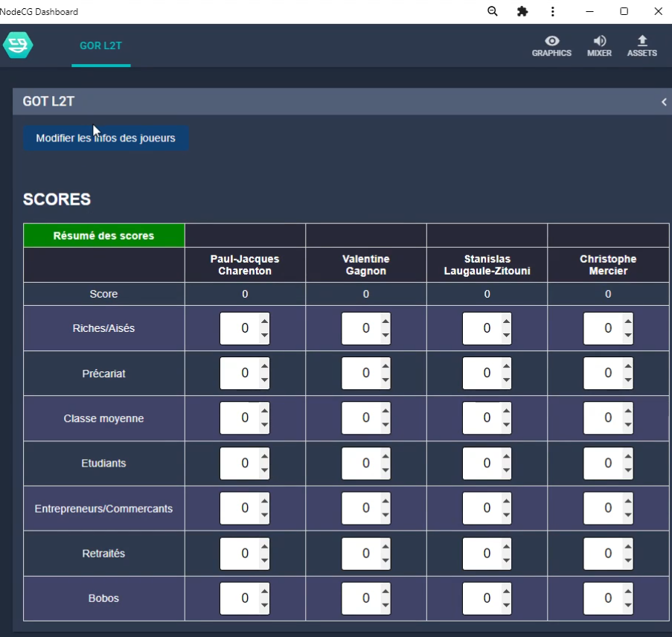Open the three-dot overflow menu
672x637 pixels.
pyautogui.click(x=552, y=11)
